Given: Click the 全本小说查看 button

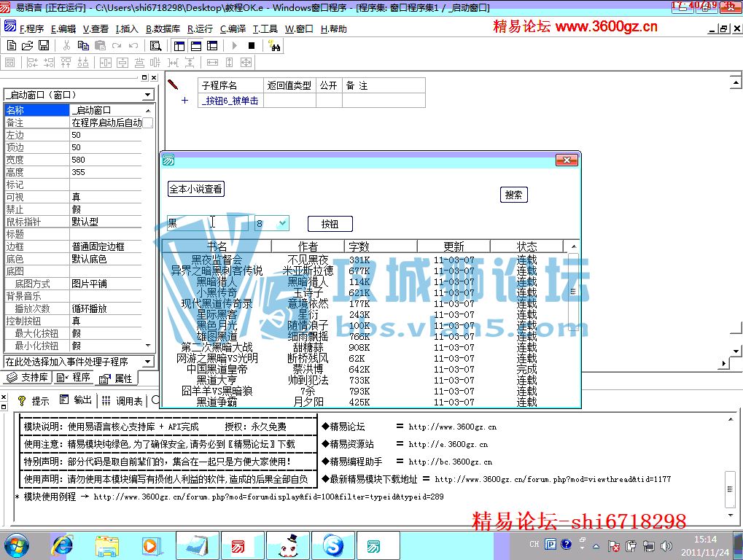Looking at the screenshot, I should tap(195, 189).
